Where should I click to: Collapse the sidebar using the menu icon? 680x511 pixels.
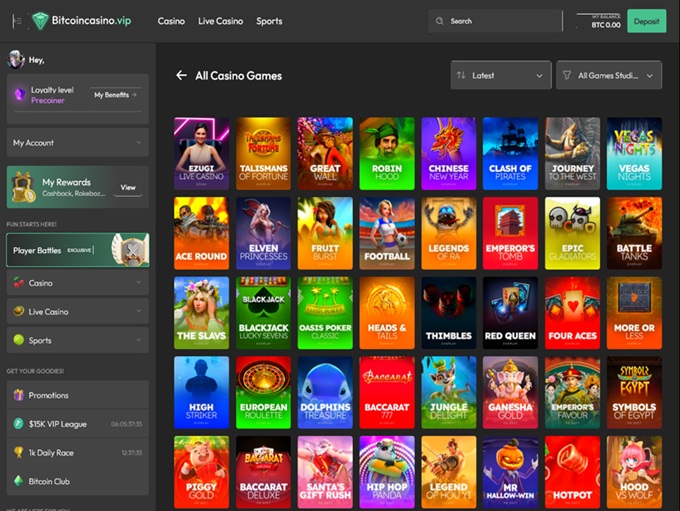[16, 21]
